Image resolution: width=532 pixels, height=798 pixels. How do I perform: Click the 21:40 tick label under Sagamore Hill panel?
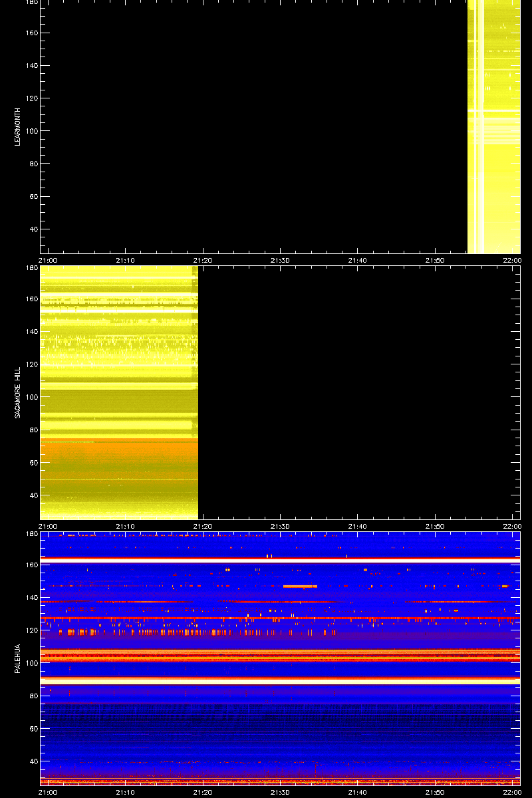(358, 526)
